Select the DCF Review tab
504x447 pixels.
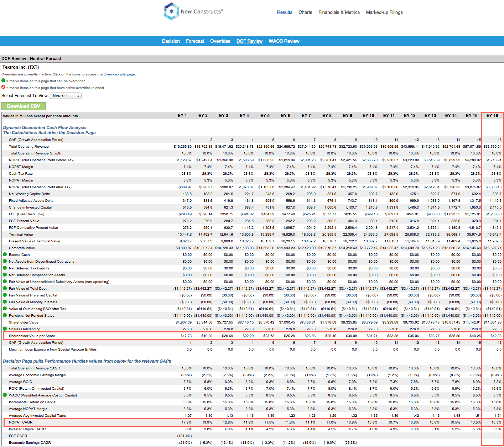pyautogui.click(x=249, y=41)
